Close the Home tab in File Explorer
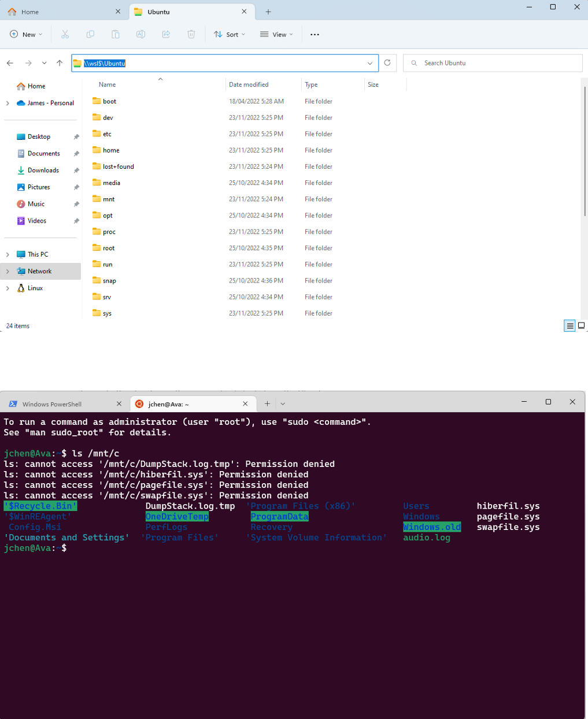The image size is (588, 719). pos(118,12)
